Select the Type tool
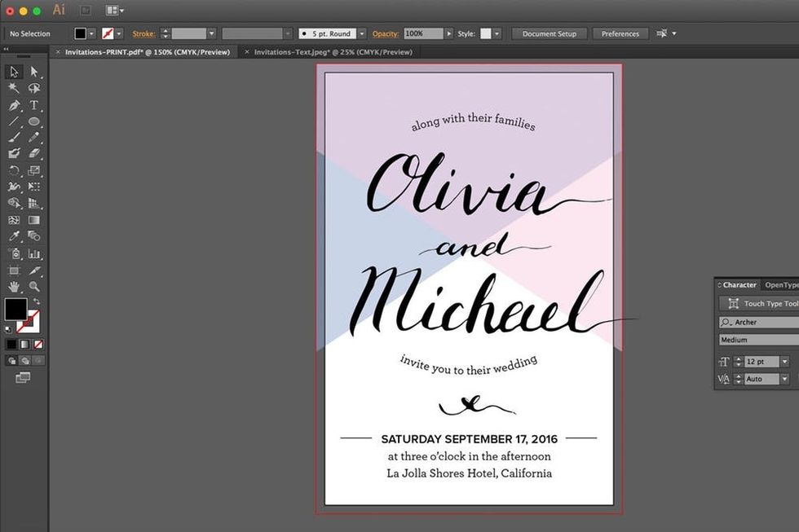 point(34,105)
